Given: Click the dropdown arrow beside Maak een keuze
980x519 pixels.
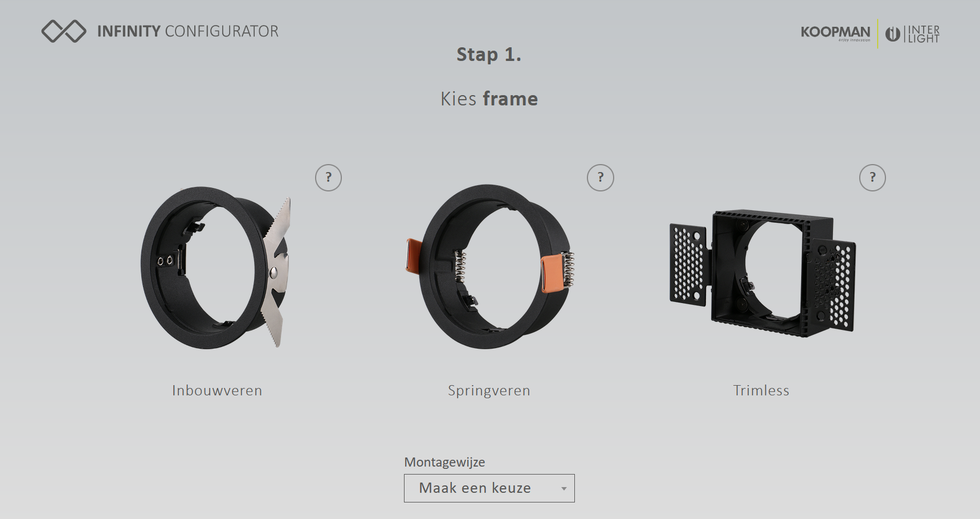Looking at the screenshot, I should 564,489.
